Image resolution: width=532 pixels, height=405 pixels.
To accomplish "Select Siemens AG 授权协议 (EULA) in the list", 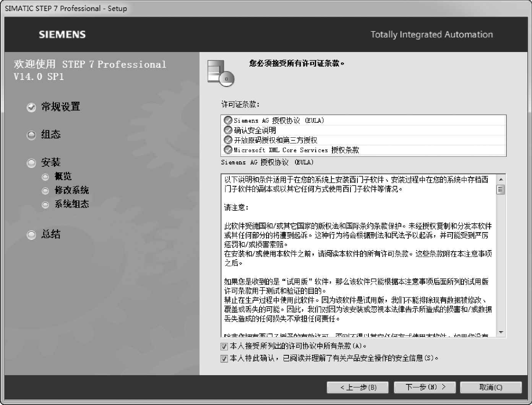I will (363, 120).
